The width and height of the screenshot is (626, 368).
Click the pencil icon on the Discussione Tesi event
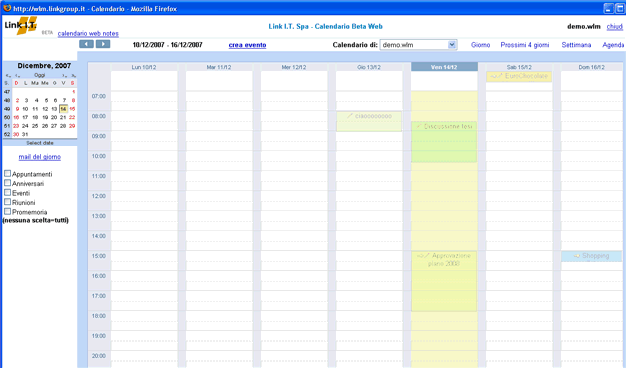click(x=419, y=126)
